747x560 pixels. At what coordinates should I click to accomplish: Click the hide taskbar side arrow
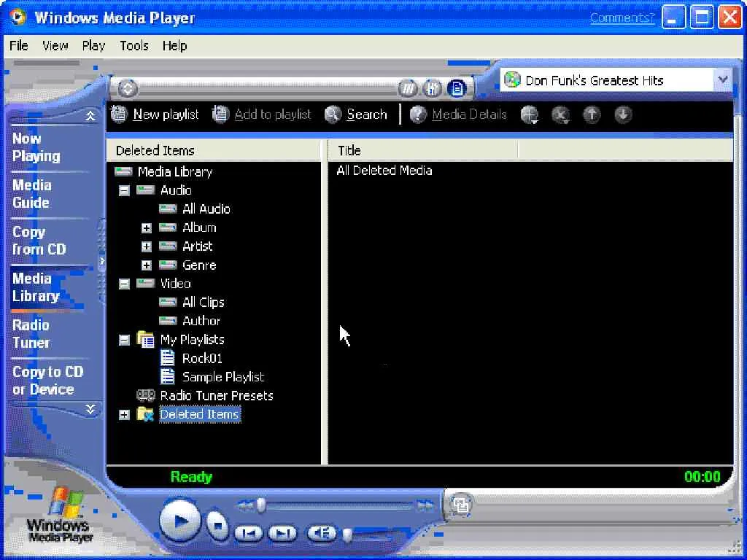[101, 261]
